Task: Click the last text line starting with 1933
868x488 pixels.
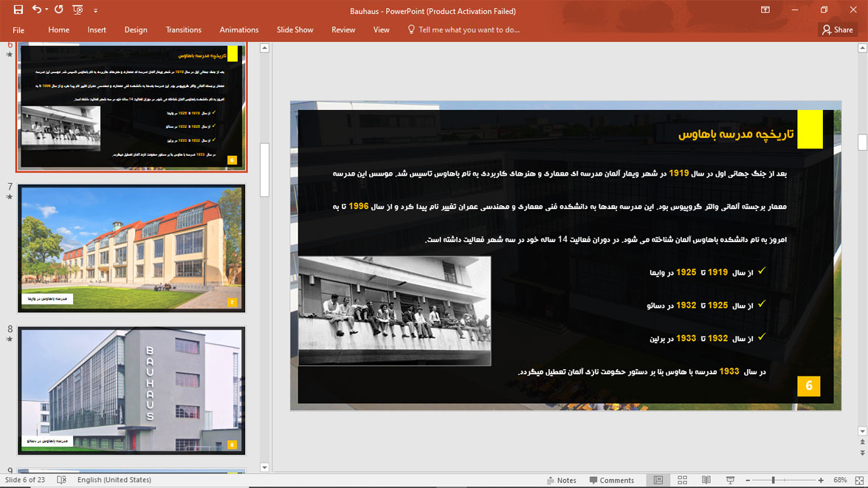Action: [x=641, y=371]
